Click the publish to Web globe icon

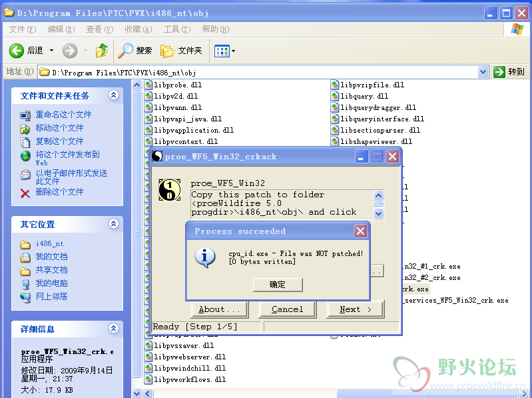(25, 156)
